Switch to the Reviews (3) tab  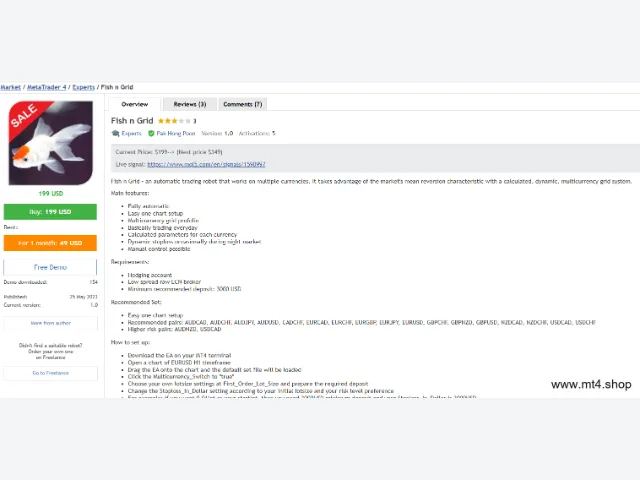pos(190,104)
